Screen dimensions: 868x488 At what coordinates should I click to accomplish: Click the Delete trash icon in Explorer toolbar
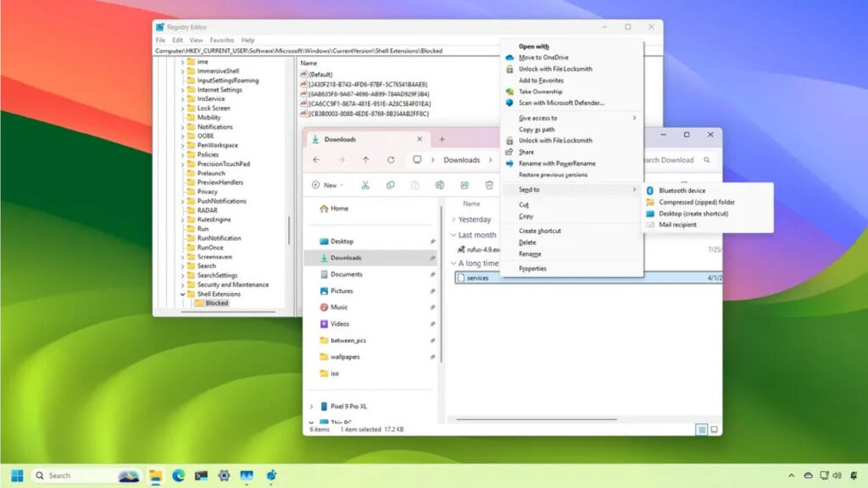click(x=489, y=185)
